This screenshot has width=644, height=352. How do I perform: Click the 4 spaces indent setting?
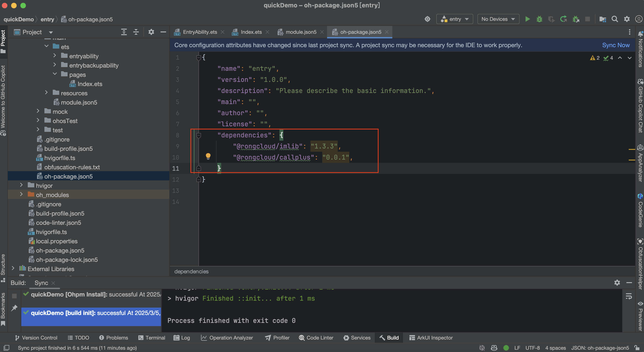(555, 348)
